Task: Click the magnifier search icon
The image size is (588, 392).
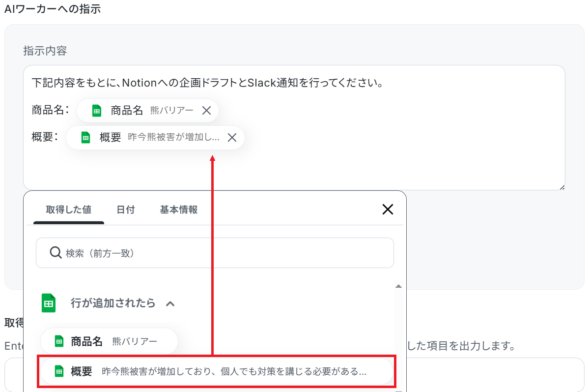Action: [56, 253]
